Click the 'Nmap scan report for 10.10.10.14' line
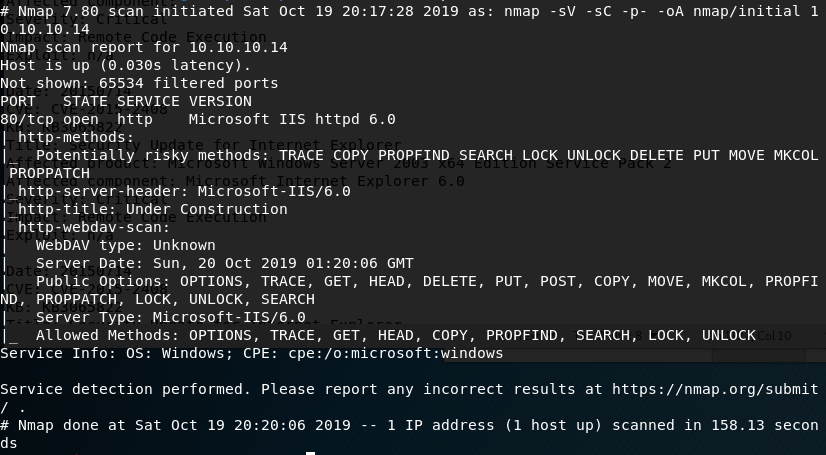This screenshot has width=826, height=455. [x=143, y=47]
